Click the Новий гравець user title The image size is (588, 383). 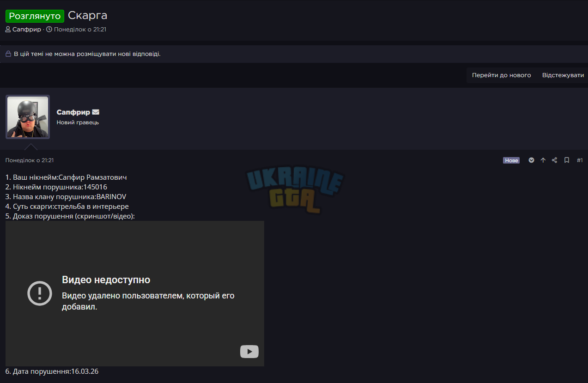point(78,122)
